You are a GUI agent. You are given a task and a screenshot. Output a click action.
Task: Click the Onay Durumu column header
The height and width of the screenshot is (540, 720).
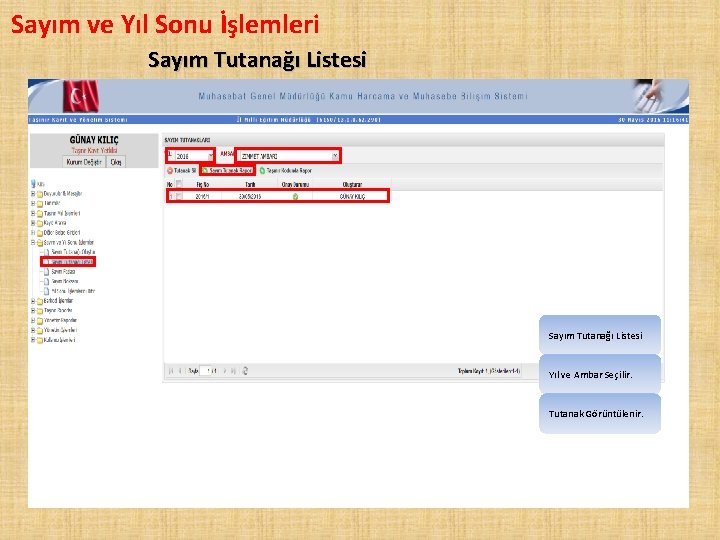pyautogui.click(x=295, y=184)
